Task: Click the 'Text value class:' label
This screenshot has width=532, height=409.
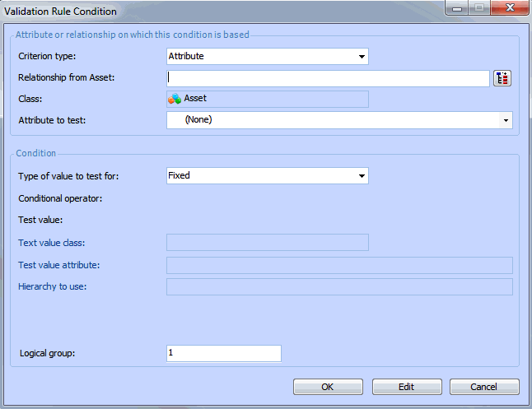Action: click(52, 243)
